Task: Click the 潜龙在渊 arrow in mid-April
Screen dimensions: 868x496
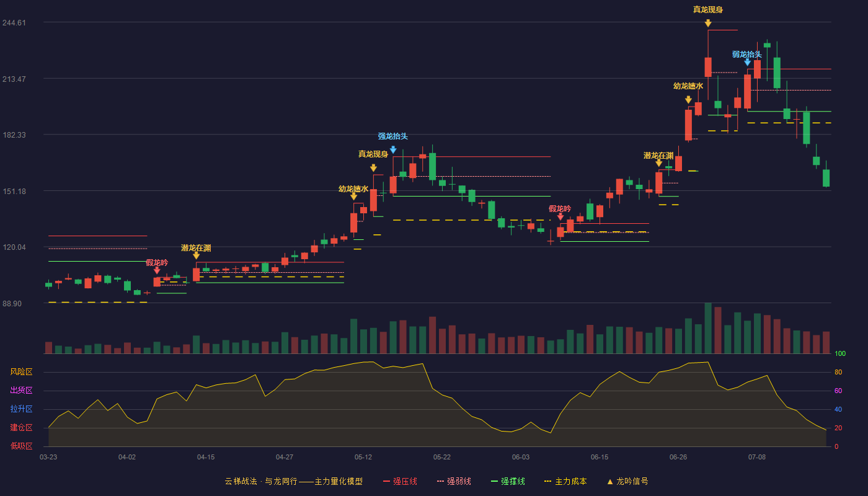Action: coord(197,255)
